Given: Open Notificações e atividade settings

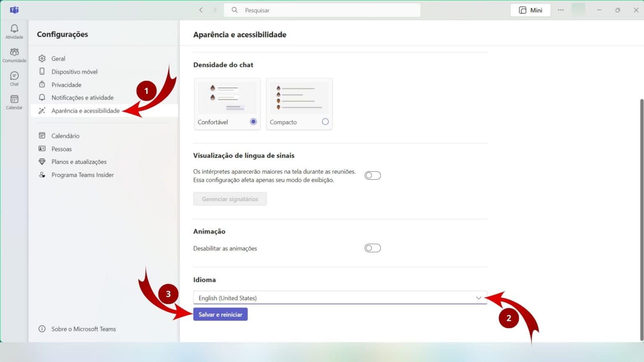Looking at the screenshot, I should pyautogui.click(x=82, y=97).
